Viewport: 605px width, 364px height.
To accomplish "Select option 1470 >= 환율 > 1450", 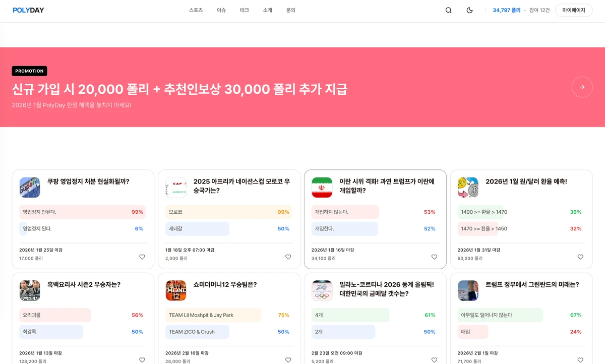I will (521, 229).
